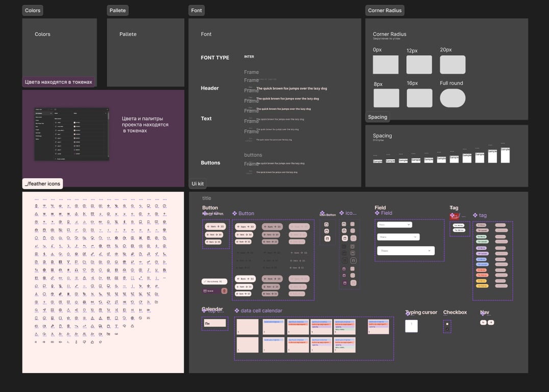Click the purple 'Архив' button
The height and width of the screenshot is (392, 549).
(x=211, y=291)
